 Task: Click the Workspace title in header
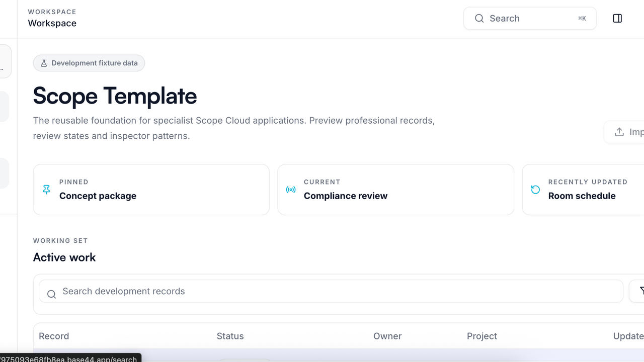click(52, 23)
